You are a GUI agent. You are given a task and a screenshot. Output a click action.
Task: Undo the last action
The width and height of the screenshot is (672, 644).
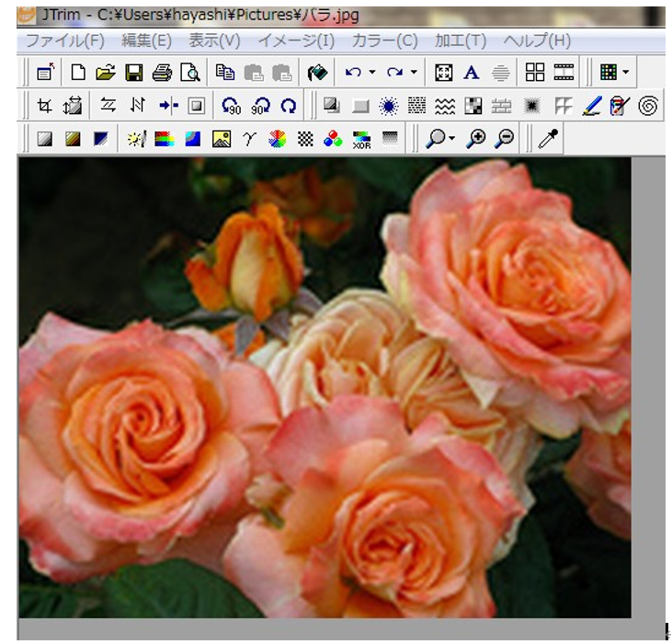pos(353,72)
